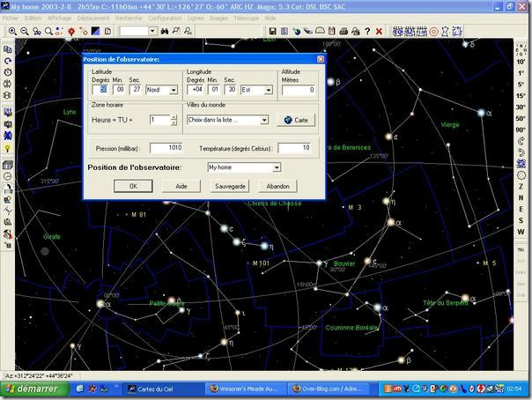Switch to Over-Blog.com taskbar window

[329, 389]
